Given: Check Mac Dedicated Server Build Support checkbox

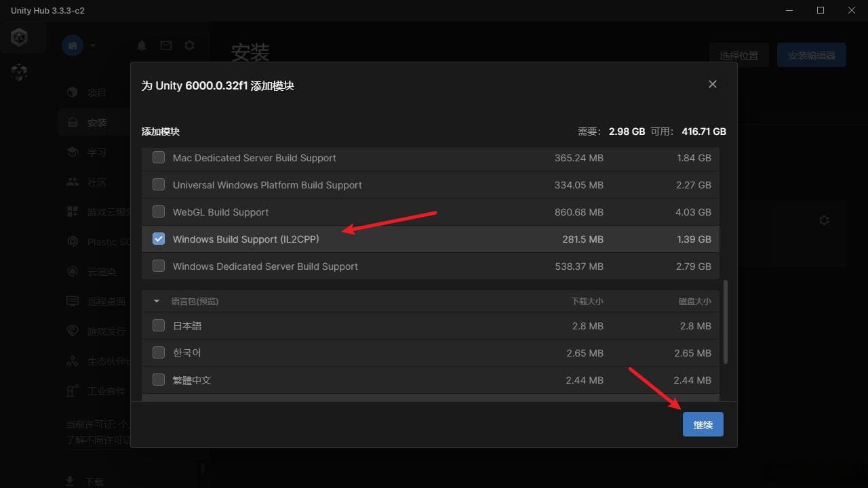Looking at the screenshot, I should click(159, 157).
